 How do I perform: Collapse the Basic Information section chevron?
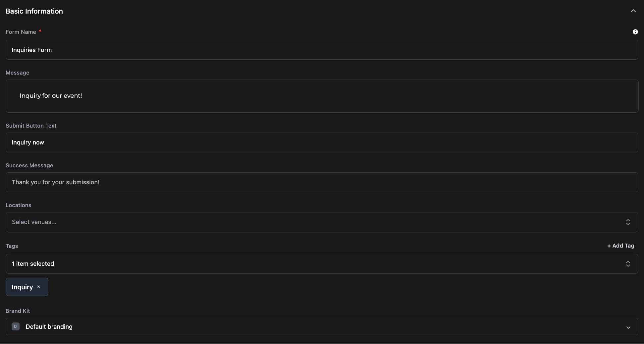point(633,11)
